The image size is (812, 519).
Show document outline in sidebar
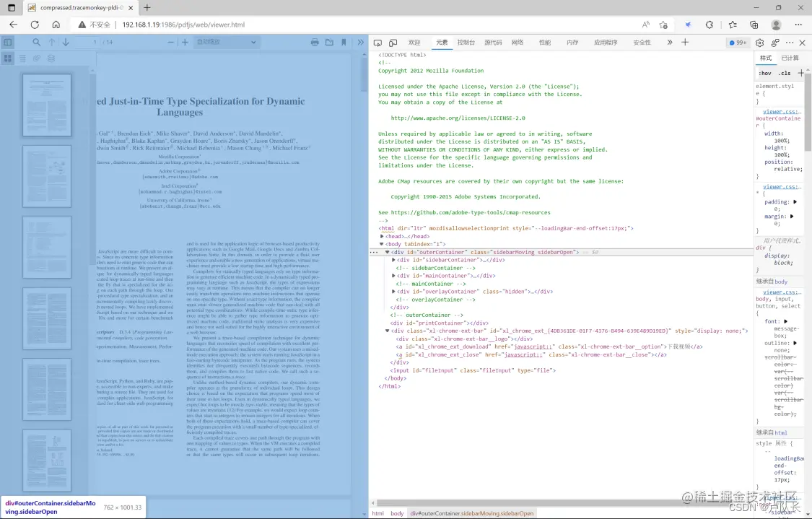(x=22, y=58)
